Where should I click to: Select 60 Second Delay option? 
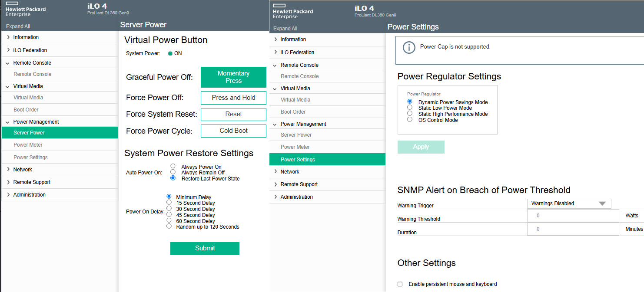[x=169, y=220]
